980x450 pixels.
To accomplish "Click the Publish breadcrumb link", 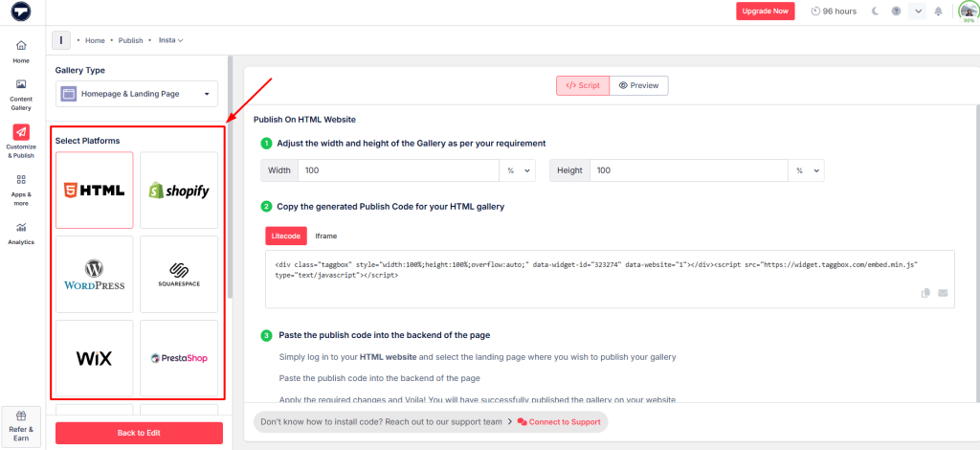I will (130, 40).
